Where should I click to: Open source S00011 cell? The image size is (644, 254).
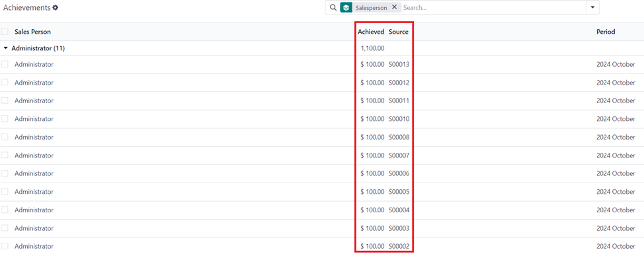click(399, 101)
